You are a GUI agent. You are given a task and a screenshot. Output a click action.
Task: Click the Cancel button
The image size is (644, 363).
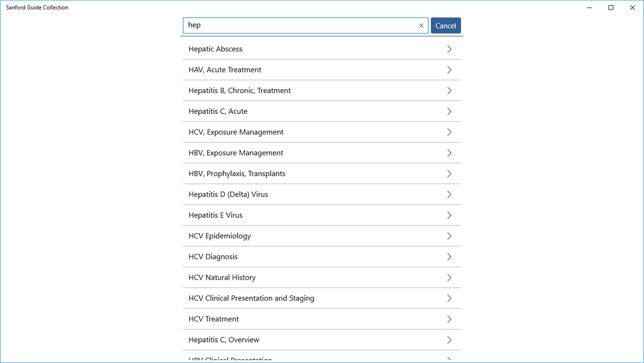pos(445,26)
